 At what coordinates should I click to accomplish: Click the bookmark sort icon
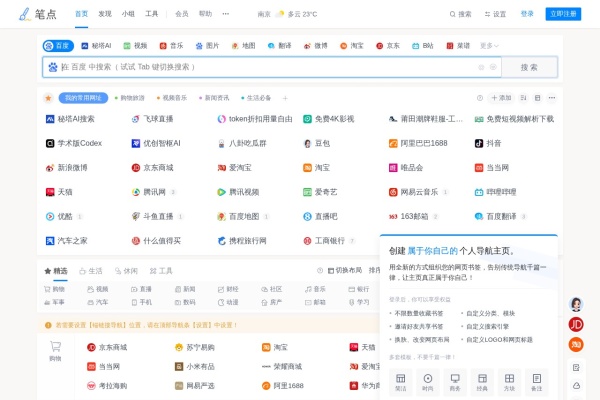point(523,98)
